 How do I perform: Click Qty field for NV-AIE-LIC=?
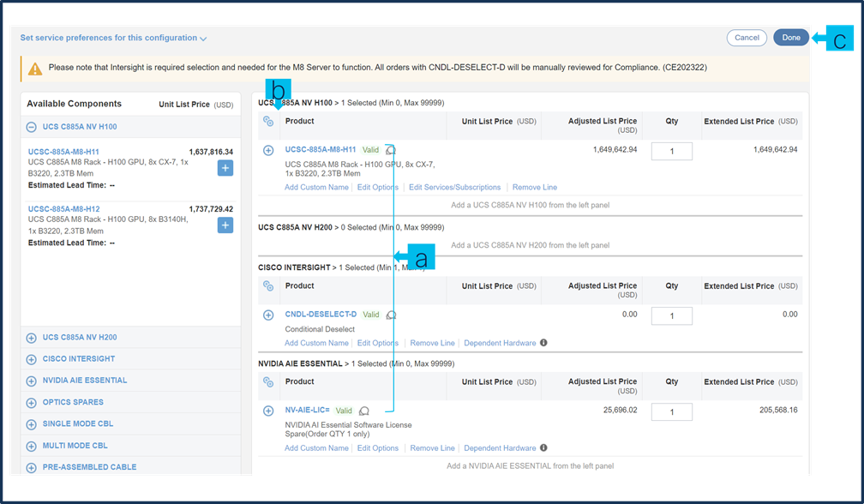(x=672, y=412)
